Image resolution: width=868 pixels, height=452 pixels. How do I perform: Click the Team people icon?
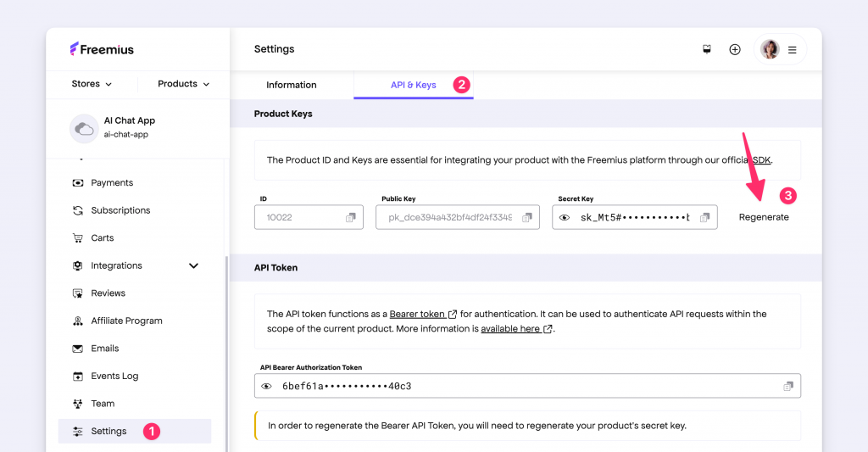pos(78,404)
